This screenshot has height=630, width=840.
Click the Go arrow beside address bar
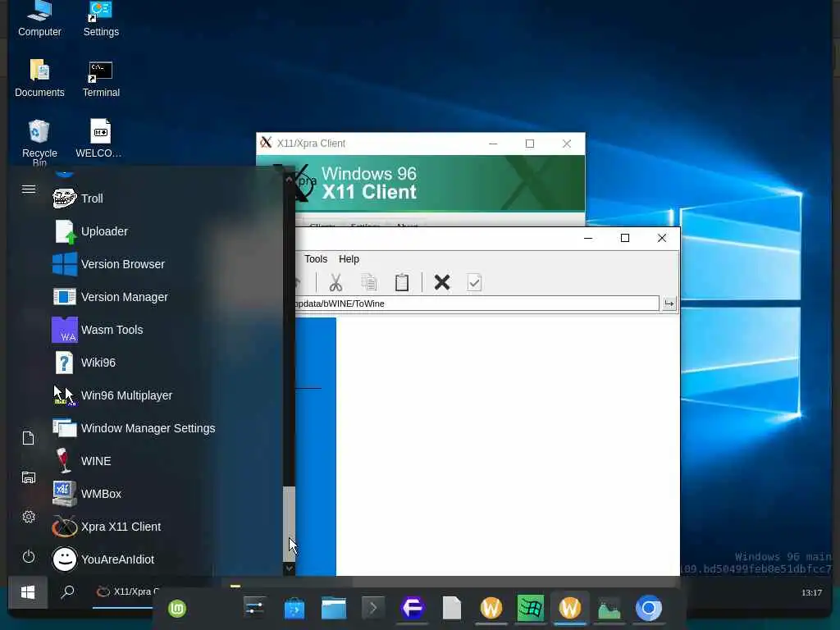(x=669, y=304)
